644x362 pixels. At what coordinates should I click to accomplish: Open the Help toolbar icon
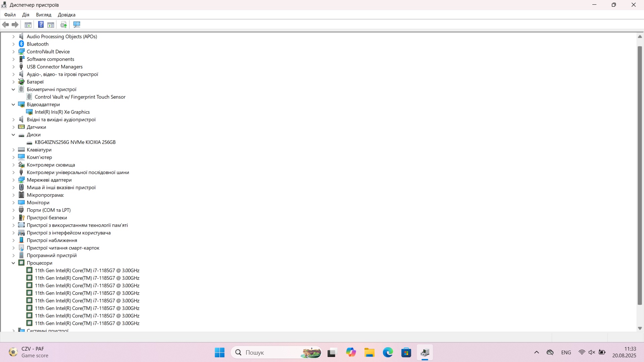[41, 24]
